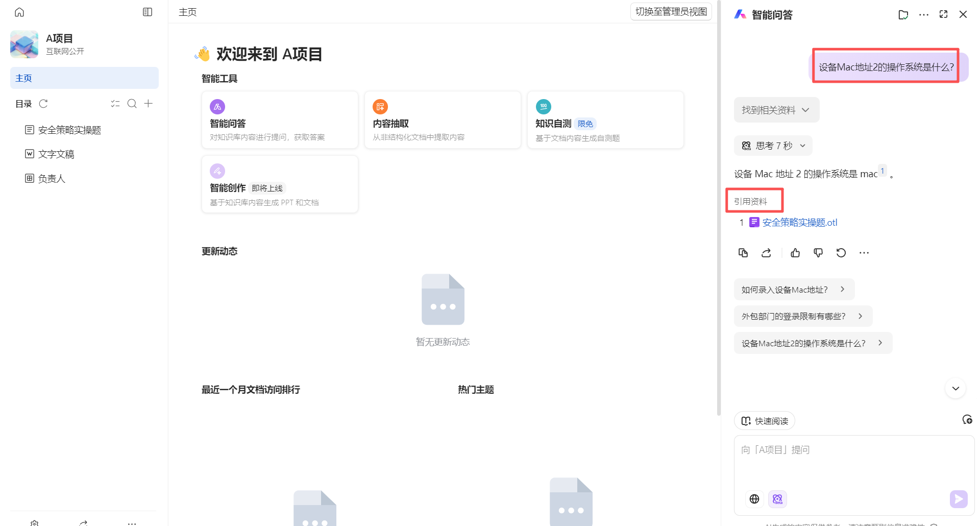Click the share arrow at sidebar bottom

click(x=83, y=523)
